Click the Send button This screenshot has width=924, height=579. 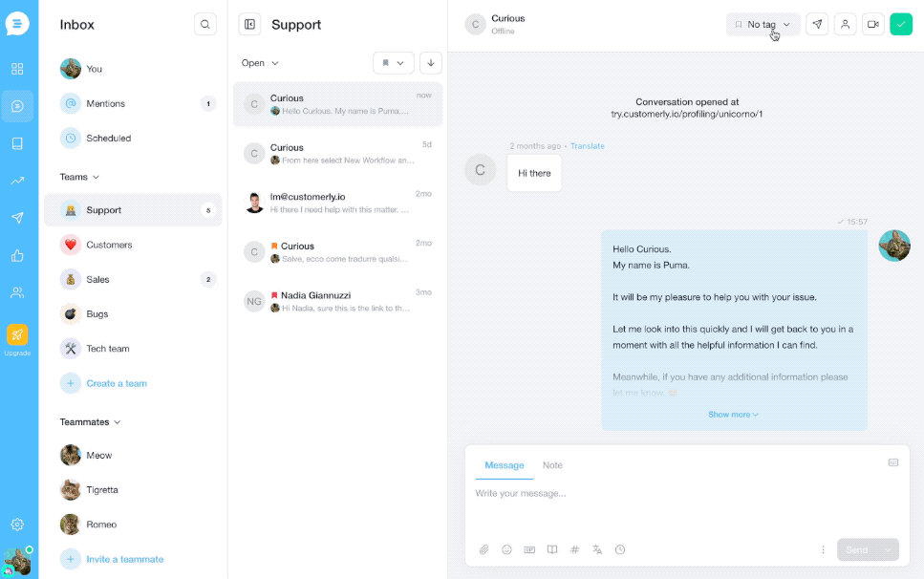click(x=857, y=549)
